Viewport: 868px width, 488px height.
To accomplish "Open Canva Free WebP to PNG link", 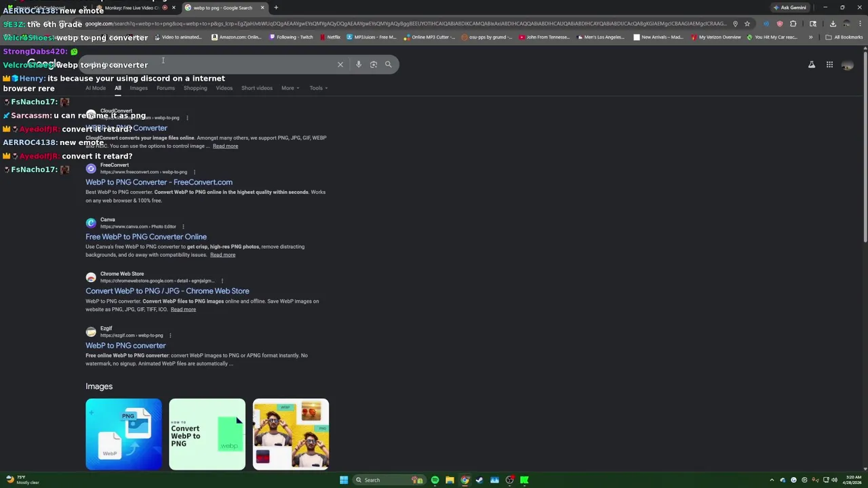I will click(x=146, y=237).
